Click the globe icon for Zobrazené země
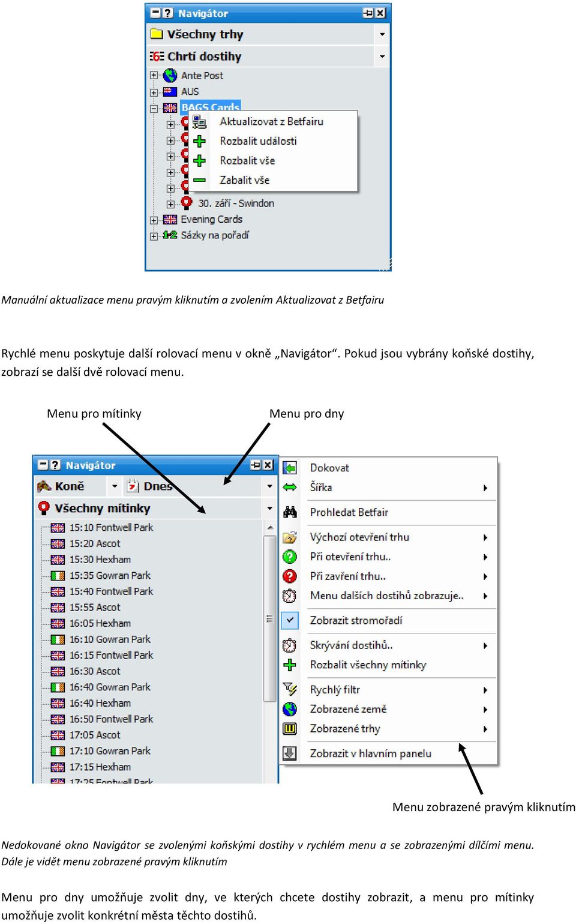 (x=290, y=709)
